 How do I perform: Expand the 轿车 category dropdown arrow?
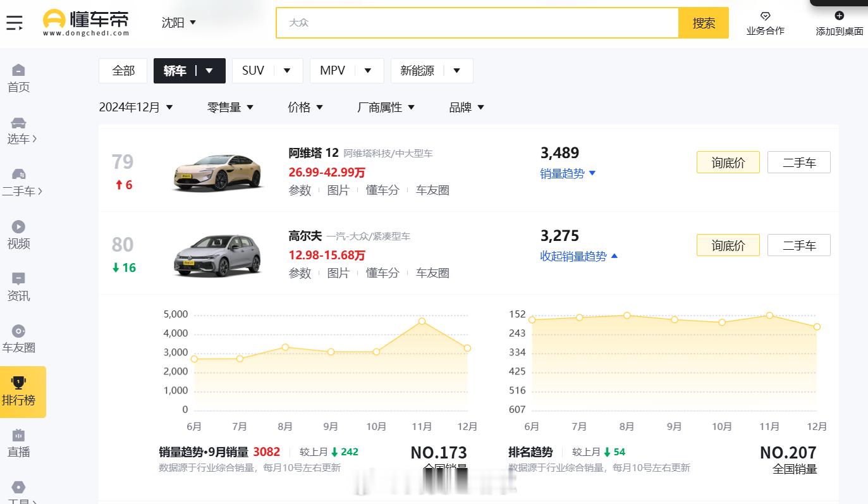(x=209, y=71)
